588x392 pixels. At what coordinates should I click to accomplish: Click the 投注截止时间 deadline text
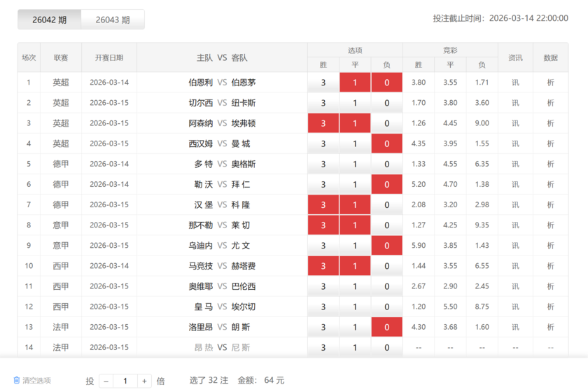tap(500, 18)
